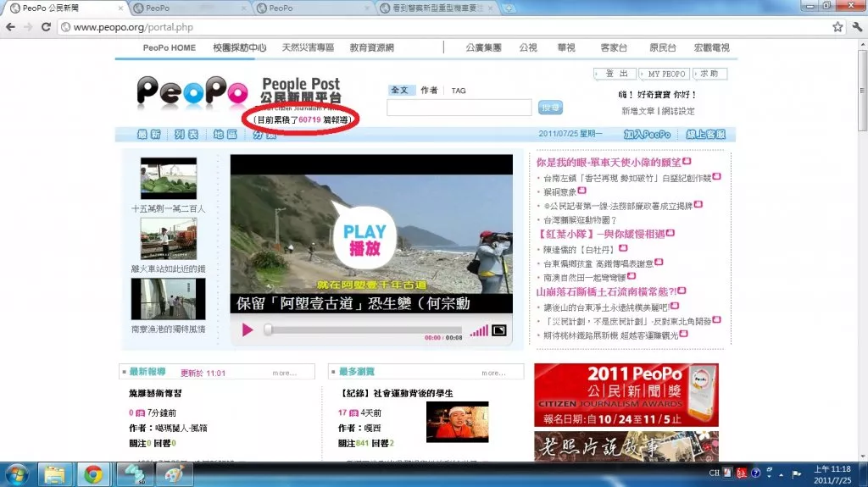
Task: Open the Paint taskbar icon
Action: (174, 475)
